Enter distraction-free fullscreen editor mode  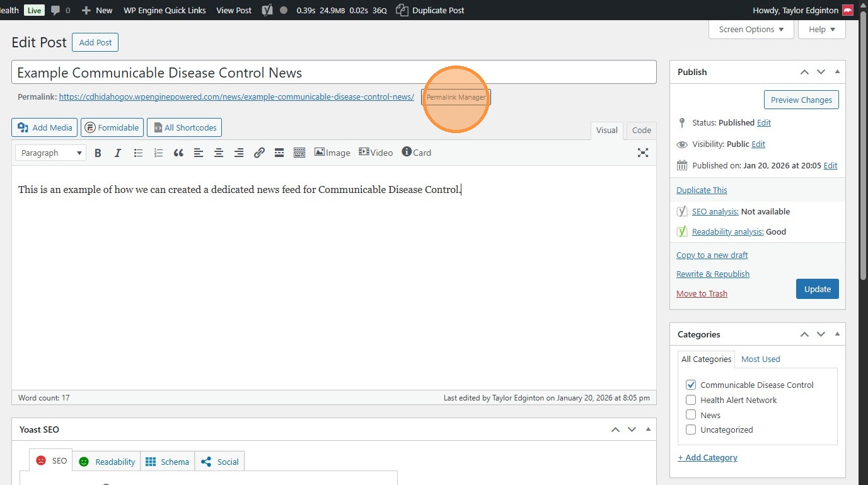coord(643,153)
